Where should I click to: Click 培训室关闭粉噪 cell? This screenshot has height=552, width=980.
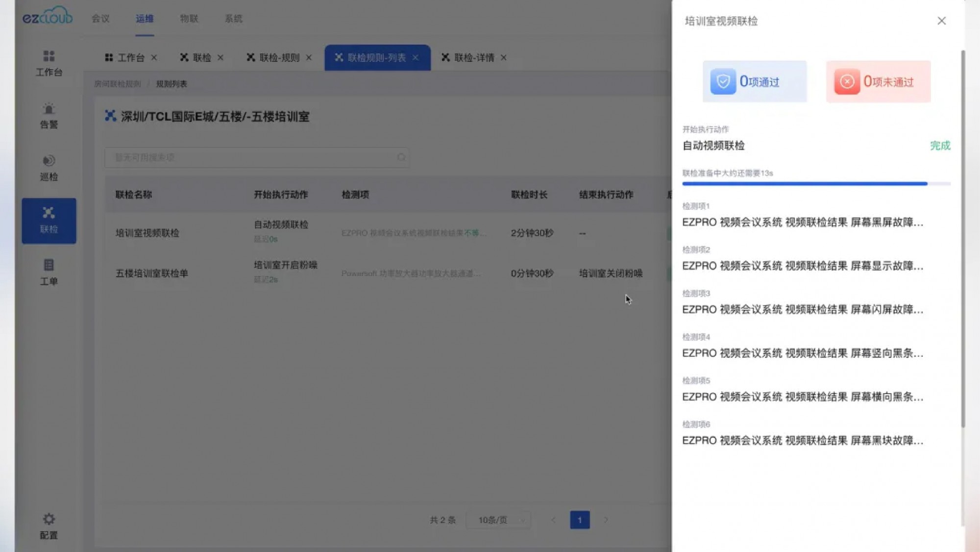tap(611, 273)
